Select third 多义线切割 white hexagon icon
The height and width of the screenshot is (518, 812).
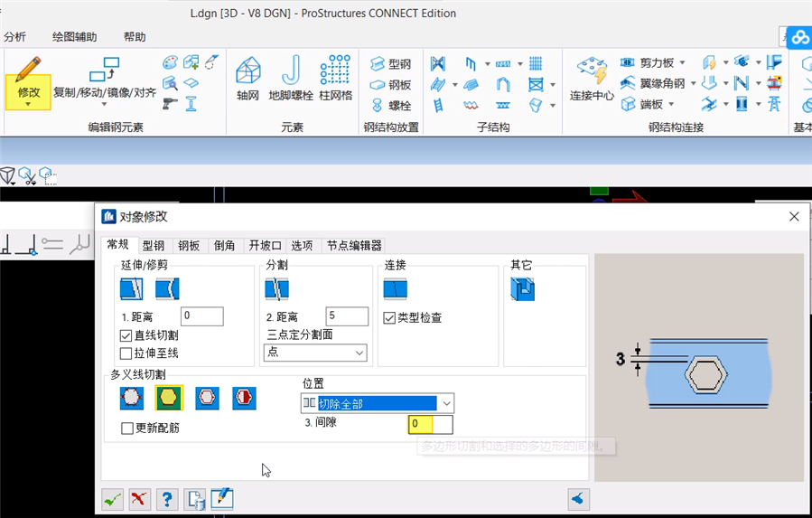(207, 398)
